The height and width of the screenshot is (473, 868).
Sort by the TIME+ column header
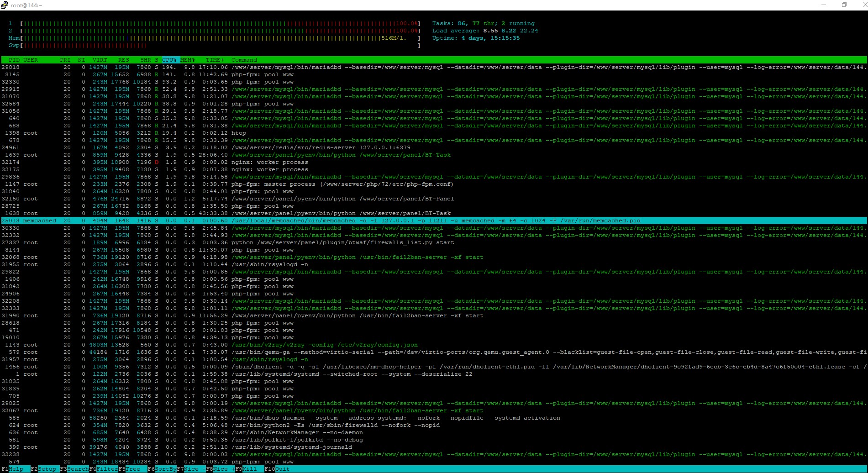pyautogui.click(x=215, y=60)
